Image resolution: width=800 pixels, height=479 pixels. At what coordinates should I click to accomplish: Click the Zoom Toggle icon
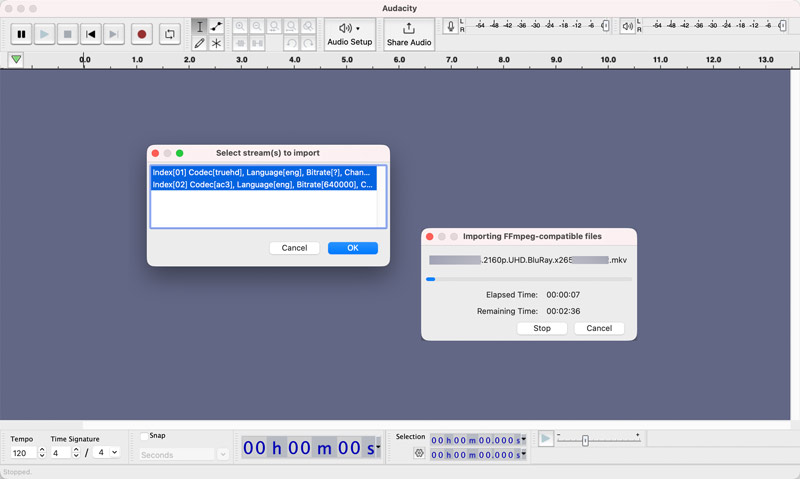(x=308, y=27)
